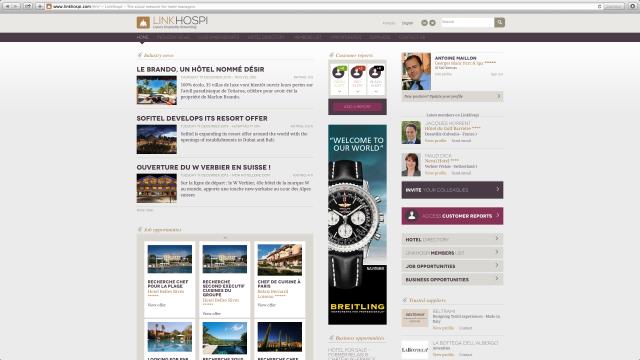Click the chevron on LinkHospi Members List row

pyautogui.click(x=497, y=252)
